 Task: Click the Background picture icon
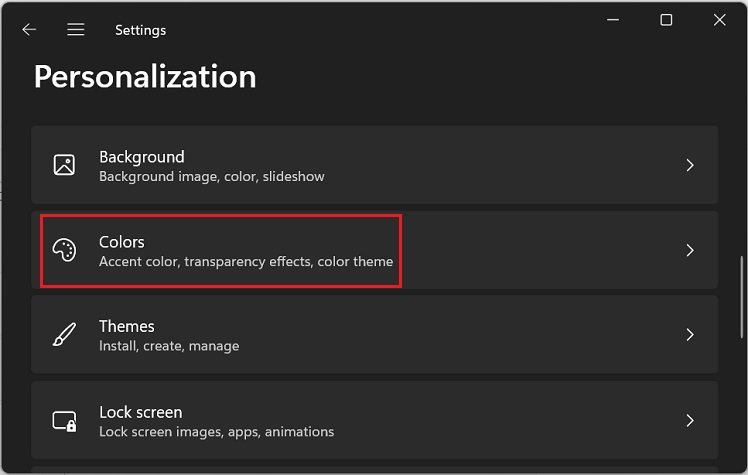[64, 165]
